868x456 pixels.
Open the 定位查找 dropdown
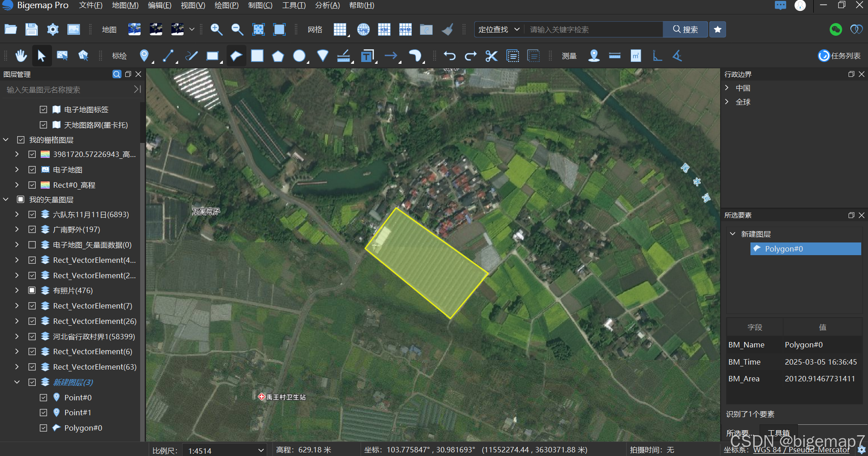pyautogui.click(x=499, y=29)
